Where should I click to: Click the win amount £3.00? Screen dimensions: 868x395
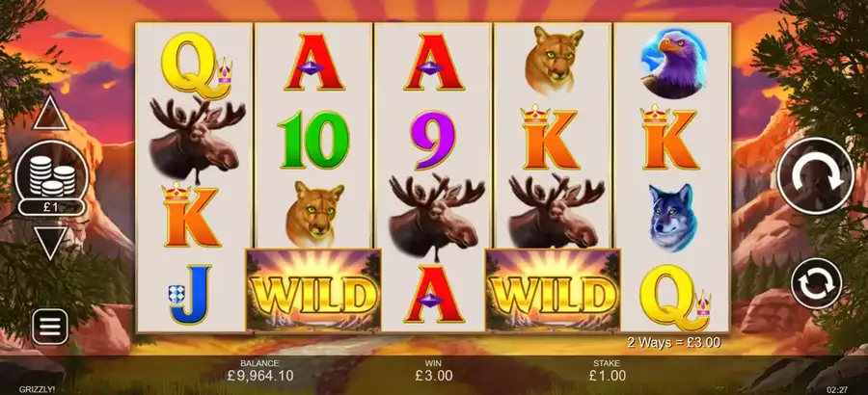coord(433,376)
